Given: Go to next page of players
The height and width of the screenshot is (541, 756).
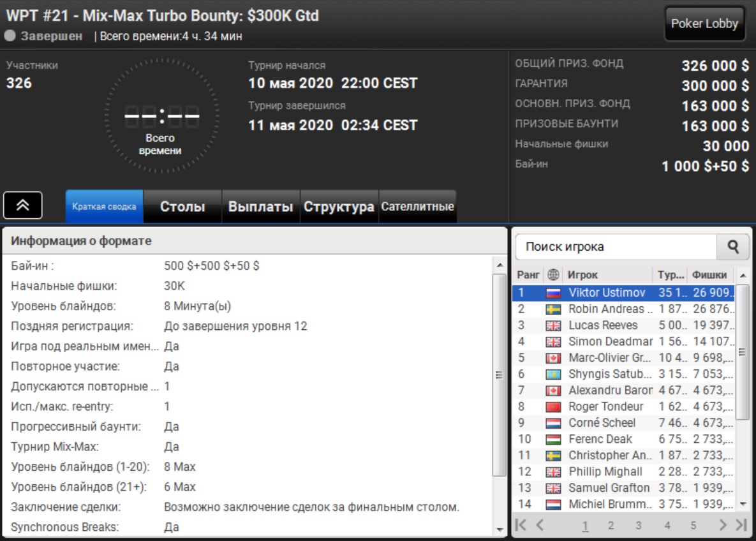Looking at the screenshot, I should click(723, 525).
